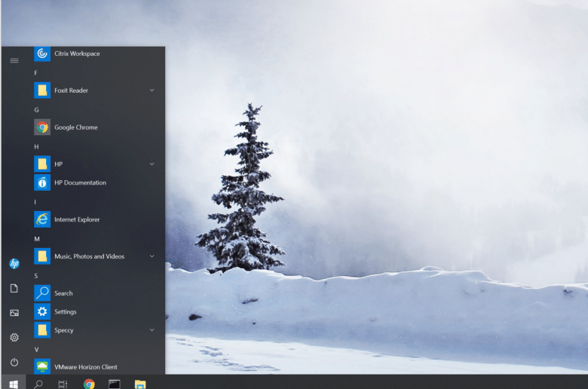
Task: Open the Settings gear app in the list
Action: pyautogui.click(x=42, y=311)
